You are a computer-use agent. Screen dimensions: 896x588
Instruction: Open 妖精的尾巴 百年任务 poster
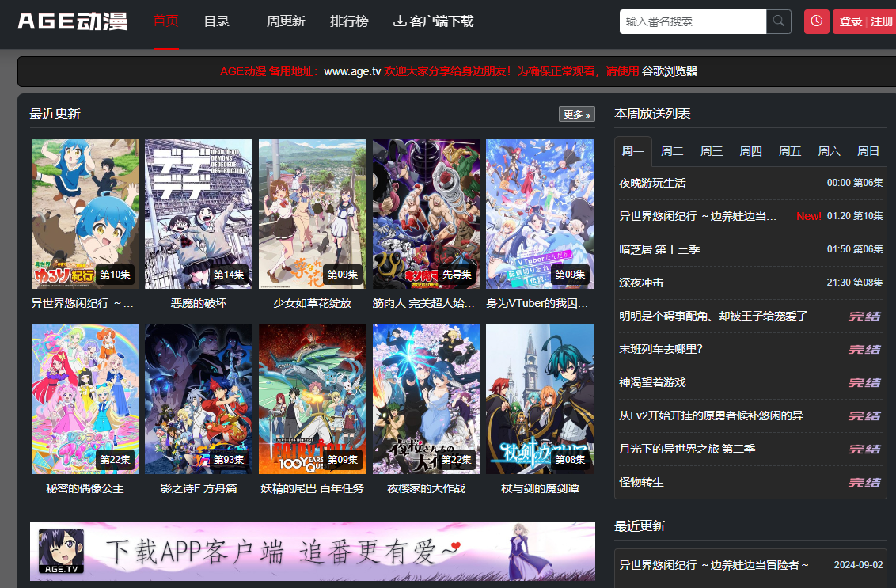pos(312,399)
